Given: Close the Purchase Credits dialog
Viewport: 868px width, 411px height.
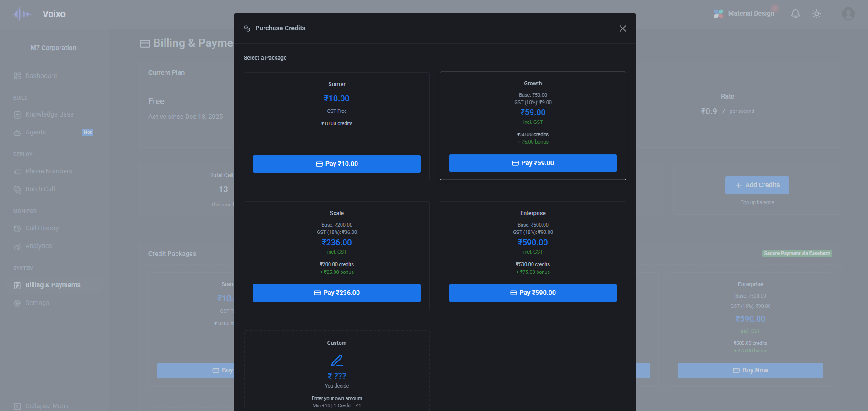Looking at the screenshot, I should (x=622, y=28).
